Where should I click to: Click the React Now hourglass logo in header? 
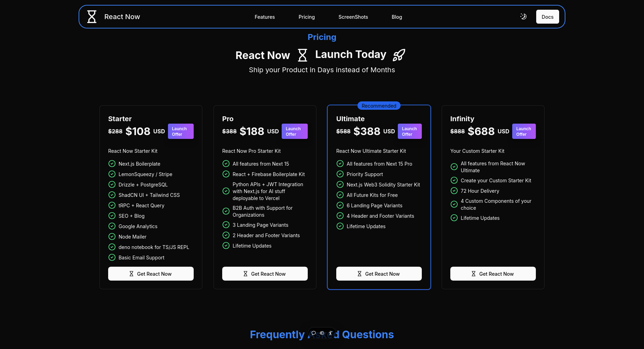coord(92,17)
